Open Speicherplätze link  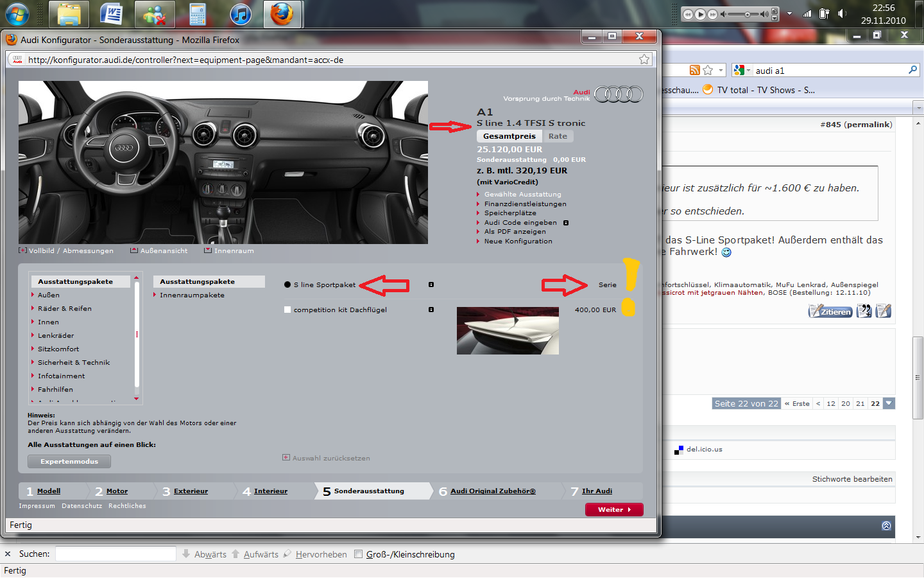point(510,213)
